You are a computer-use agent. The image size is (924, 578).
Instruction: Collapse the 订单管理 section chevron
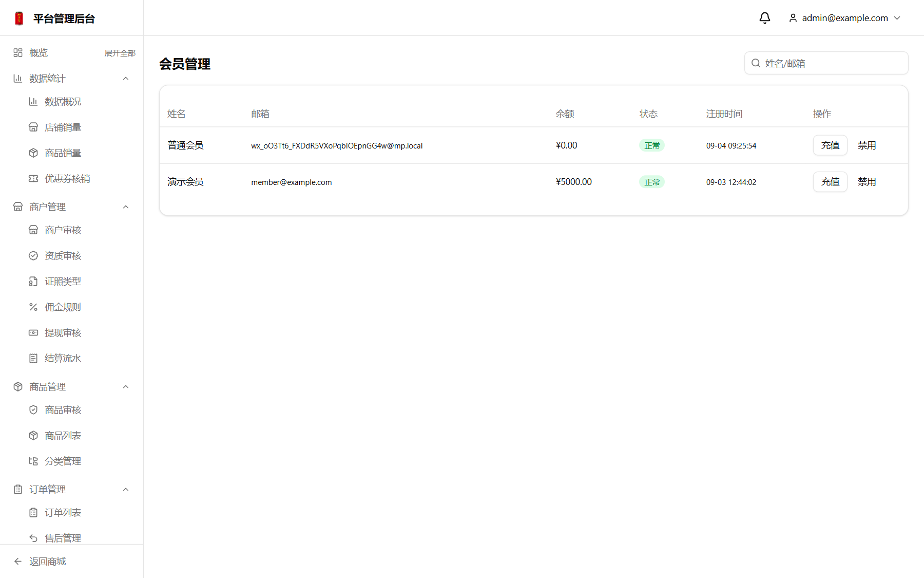coord(126,490)
